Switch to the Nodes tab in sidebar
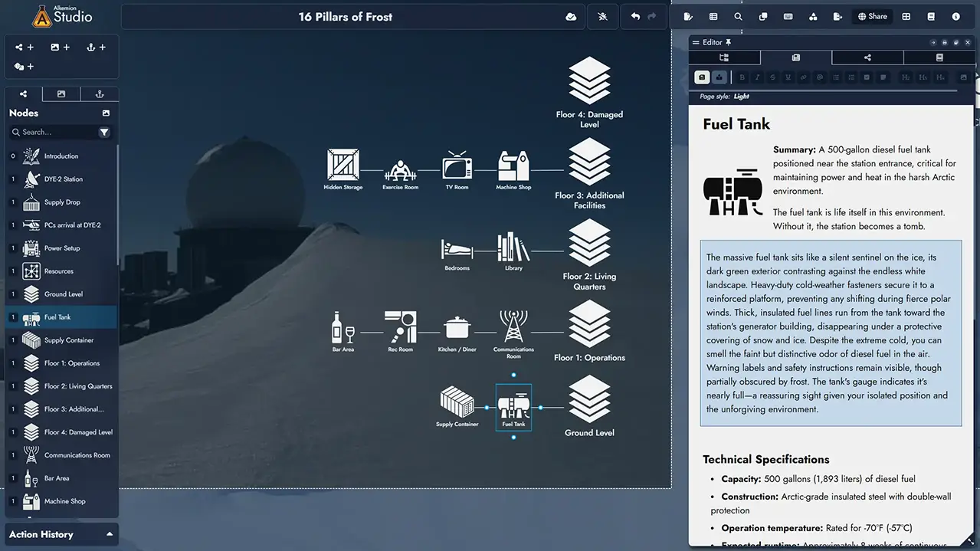Screen dimensions: 980x551 pyautogui.click(x=24, y=94)
